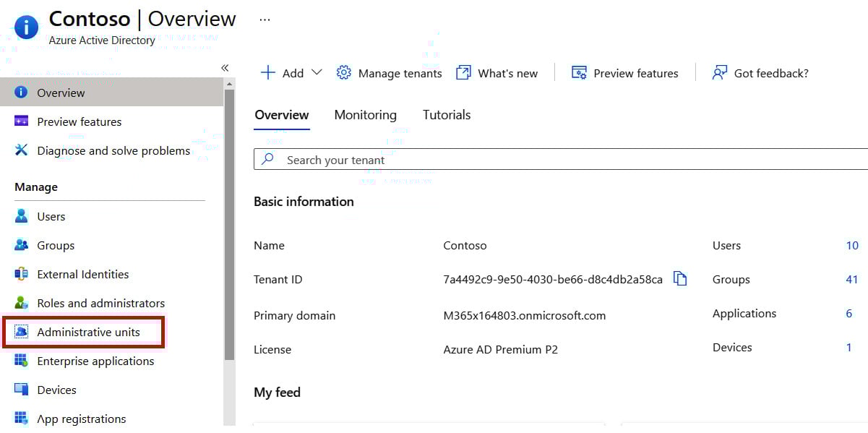This screenshot has width=868, height=433.
Task: Click the Roles and administrators icon
Action: (x=21, y=303)
